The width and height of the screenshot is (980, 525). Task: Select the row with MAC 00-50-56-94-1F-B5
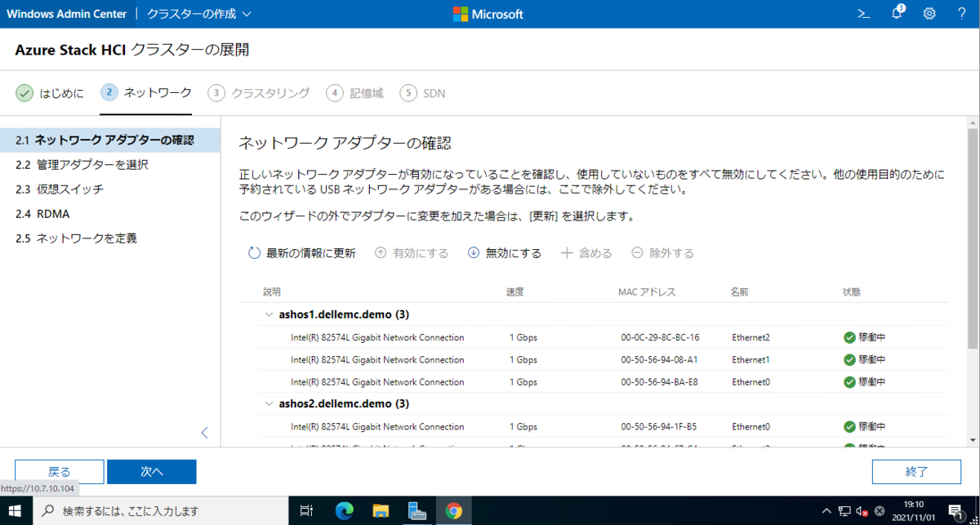click(x=603, y=426)
